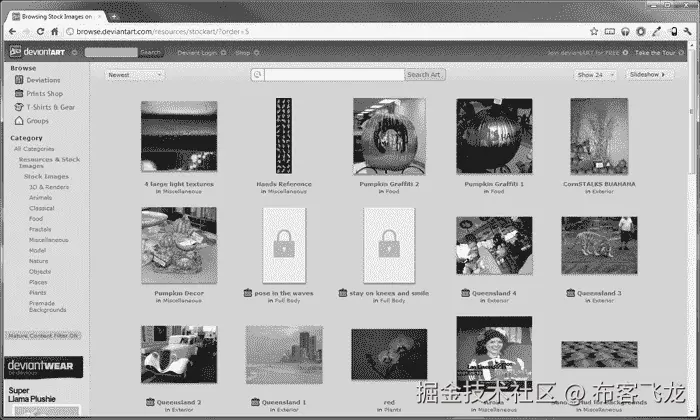Click premium icon beside stay on knees and smile
The image size is (700, 420).
pos(343,293)
